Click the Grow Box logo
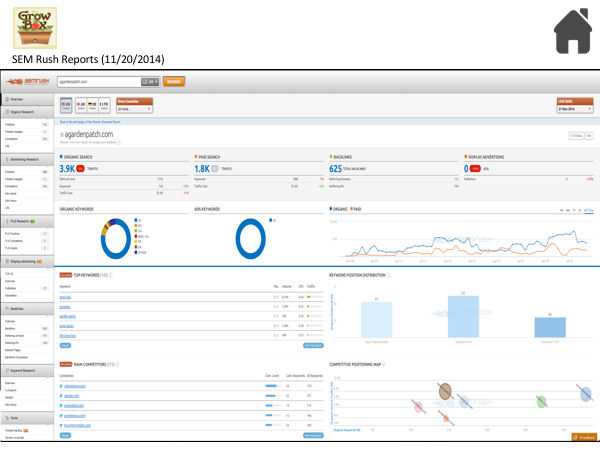Screen dimensions: 600x450 coord(35,28)
